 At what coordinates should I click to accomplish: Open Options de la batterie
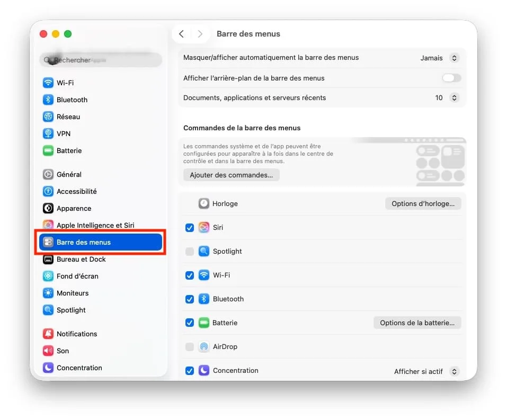click(417, 323)
